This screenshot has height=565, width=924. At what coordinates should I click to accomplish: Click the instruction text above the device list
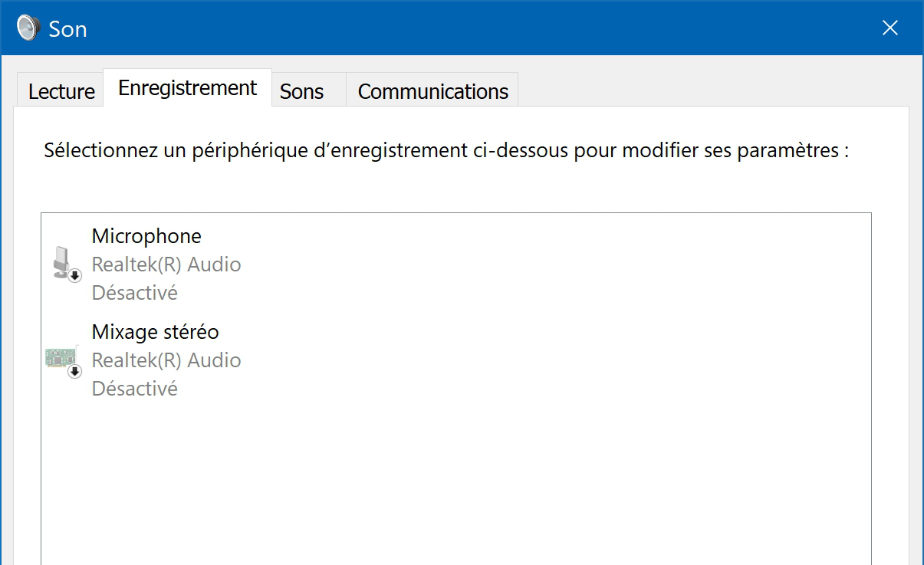(x=446, y=150)
